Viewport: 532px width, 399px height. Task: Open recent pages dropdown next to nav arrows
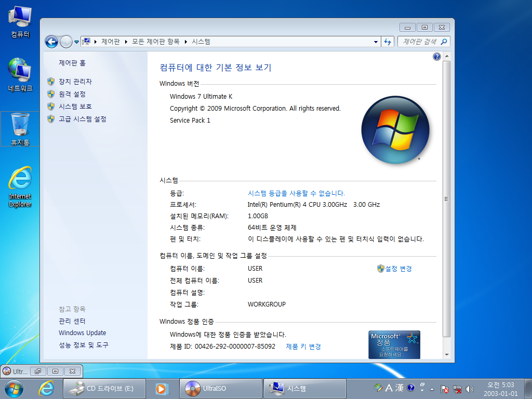pyautogui.click(x=77, y=42)
